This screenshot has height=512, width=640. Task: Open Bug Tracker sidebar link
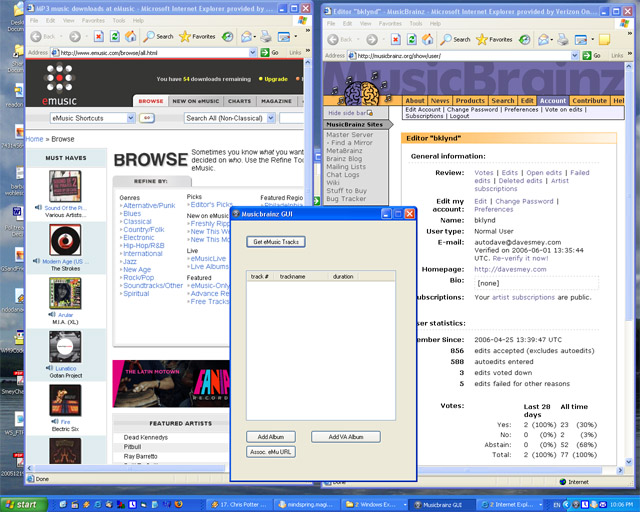[x=346, y=198]
